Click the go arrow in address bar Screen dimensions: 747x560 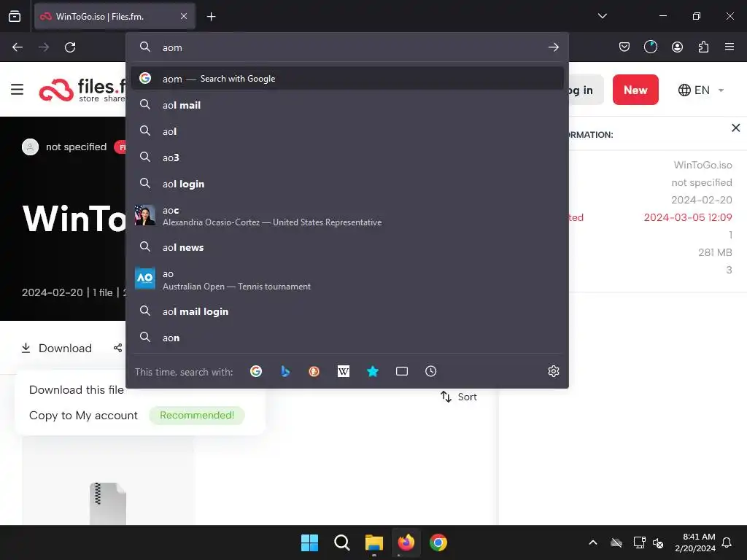553,47
